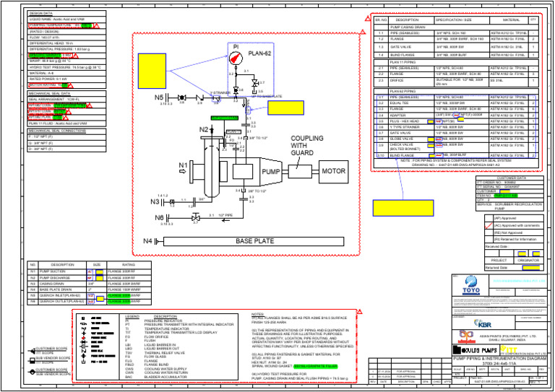Click the PUMP label on pump body
The image size is (555, 392).
[271, 172]
